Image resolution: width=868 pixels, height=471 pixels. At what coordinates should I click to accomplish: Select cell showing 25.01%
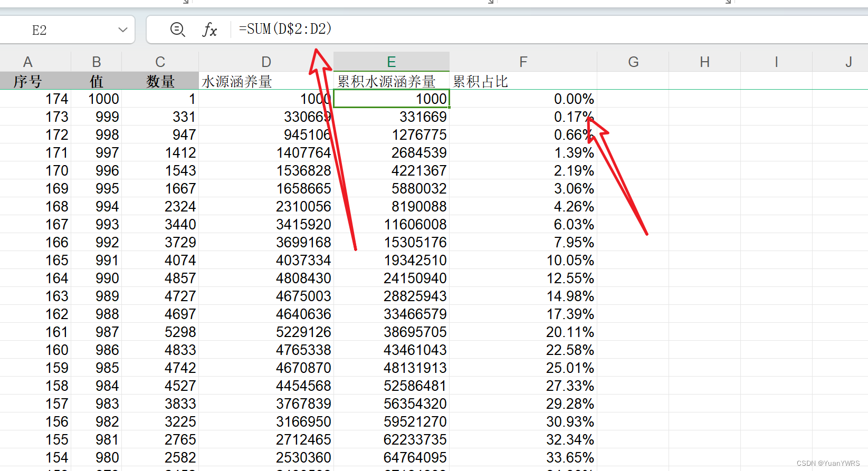pos(523,368)
